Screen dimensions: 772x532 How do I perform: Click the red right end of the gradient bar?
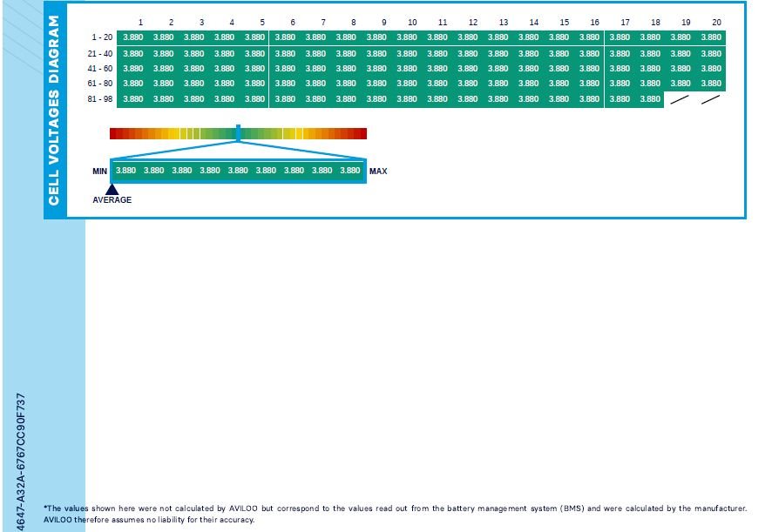(x=362, y=134)
